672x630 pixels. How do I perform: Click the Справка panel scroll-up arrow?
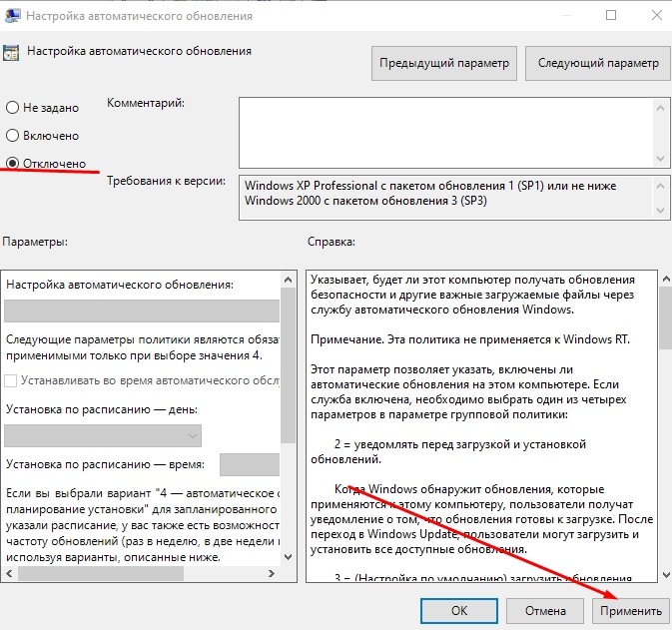tap(666, 279)
